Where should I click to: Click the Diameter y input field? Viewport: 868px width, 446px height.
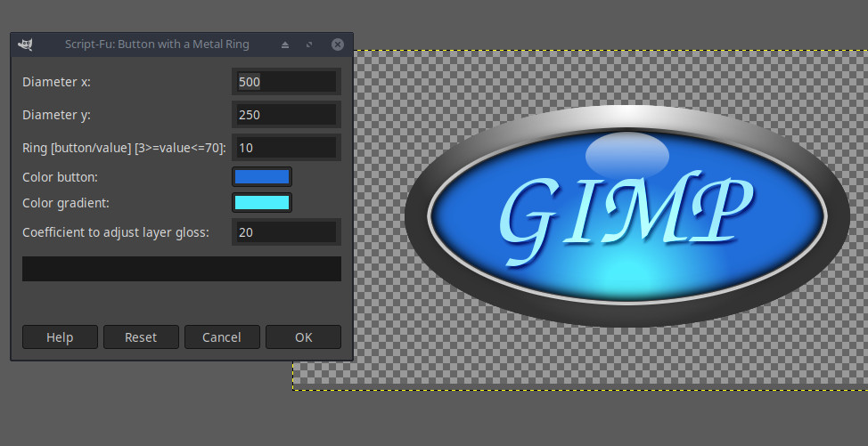coord(286,115)
